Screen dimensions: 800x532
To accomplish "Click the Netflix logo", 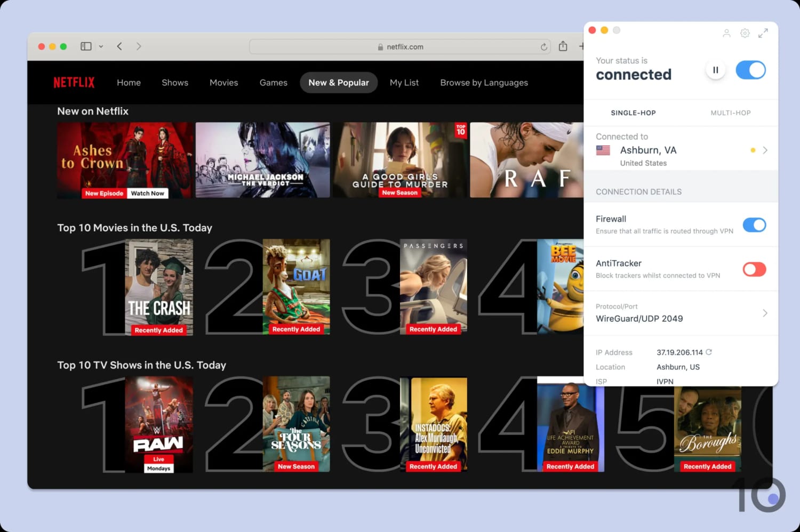I will click(74, 82).
